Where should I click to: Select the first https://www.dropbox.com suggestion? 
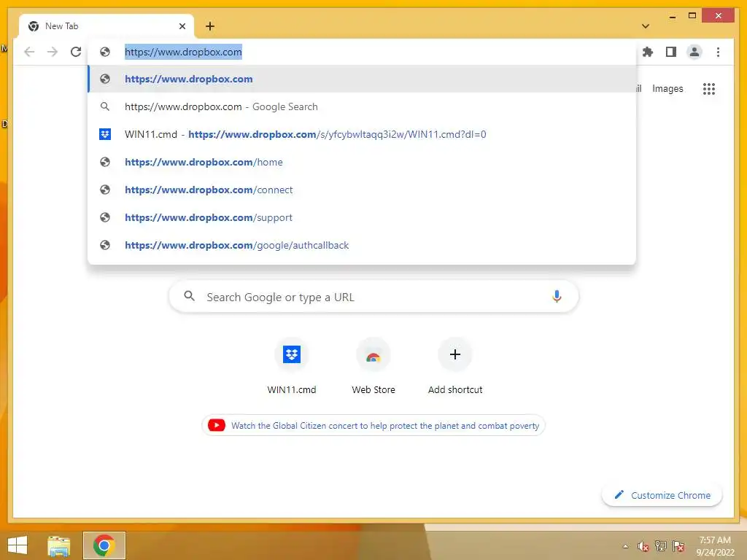pyautogui.click(x=362, y=79)
